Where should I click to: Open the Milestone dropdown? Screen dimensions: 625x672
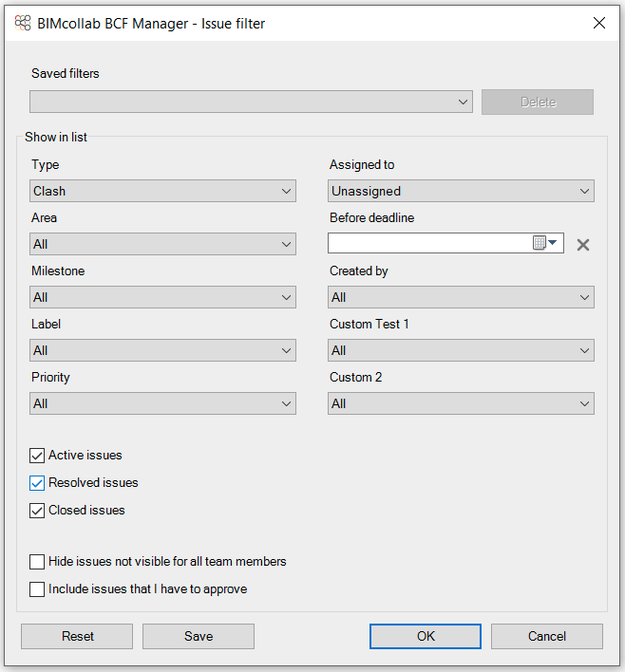pyautogui.click(x=162, y=297)
